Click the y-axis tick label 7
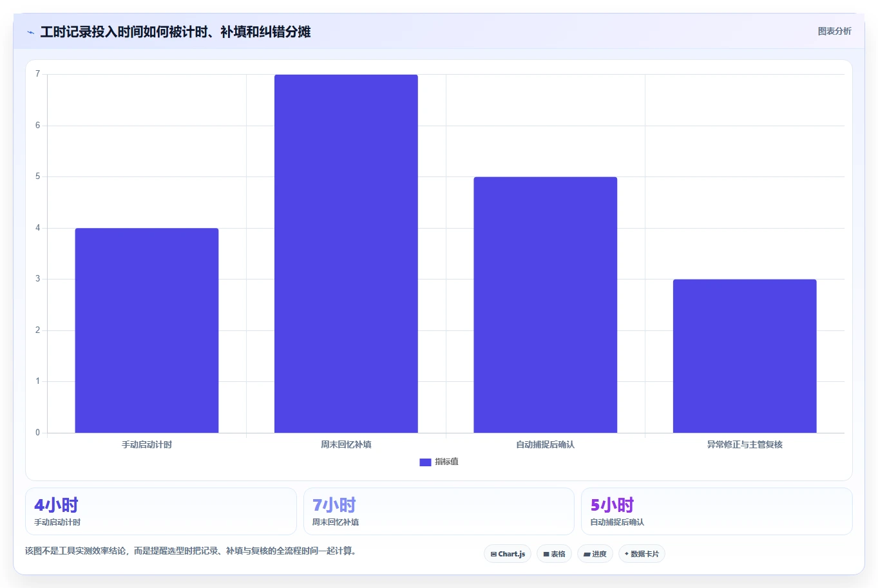This screenshot has width=878, height=588. point(37,74)
